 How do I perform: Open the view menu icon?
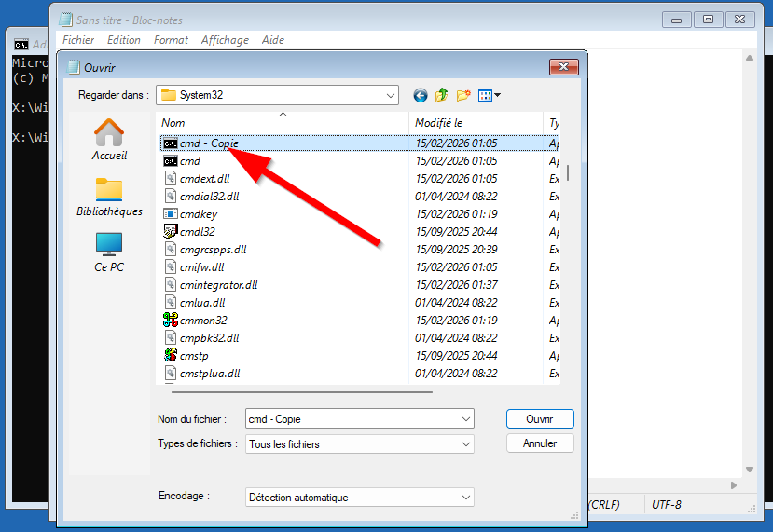[489, 95]
